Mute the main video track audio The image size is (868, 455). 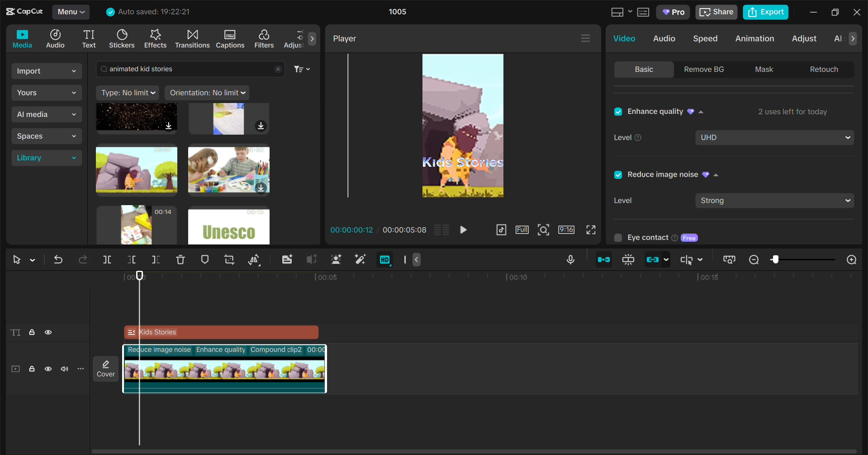[64, 369]
